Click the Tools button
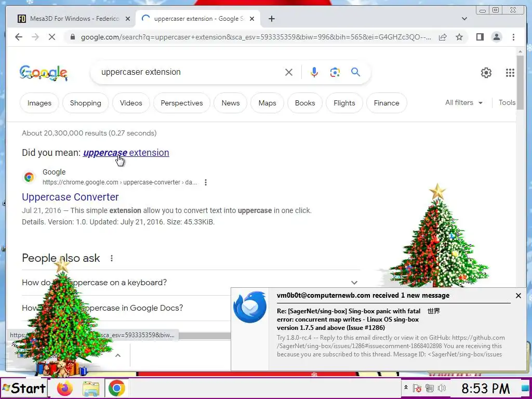The height and width of the screenshot is (399, 532). click(x=507, y=102)
